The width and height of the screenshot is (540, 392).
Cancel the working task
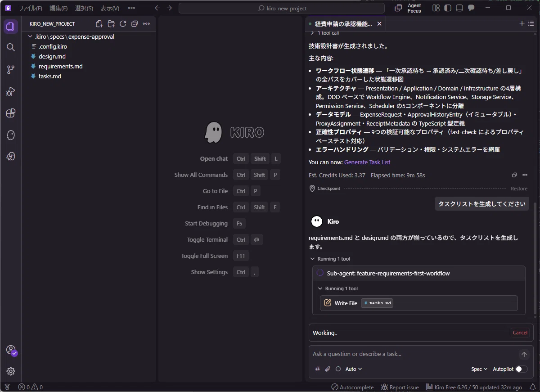[520, 333]
